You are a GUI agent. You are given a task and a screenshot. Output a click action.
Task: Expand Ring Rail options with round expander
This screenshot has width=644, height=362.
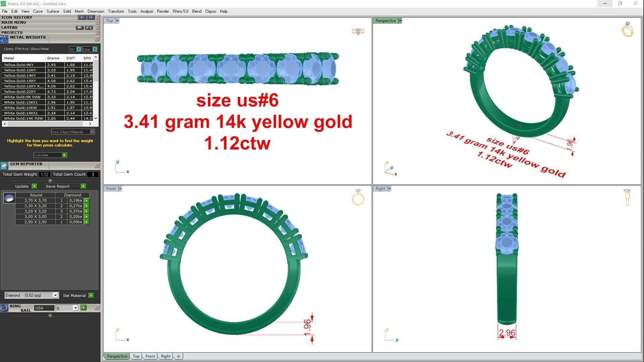50,316
